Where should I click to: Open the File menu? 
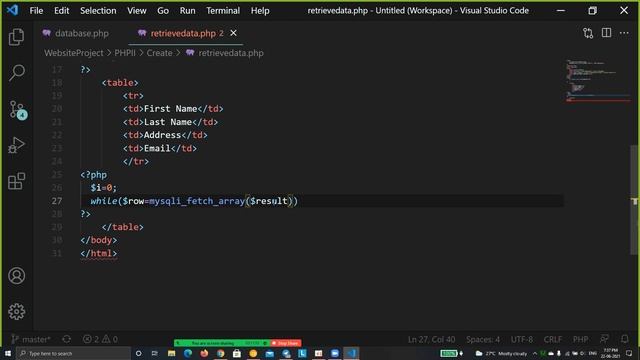(36, 11)
